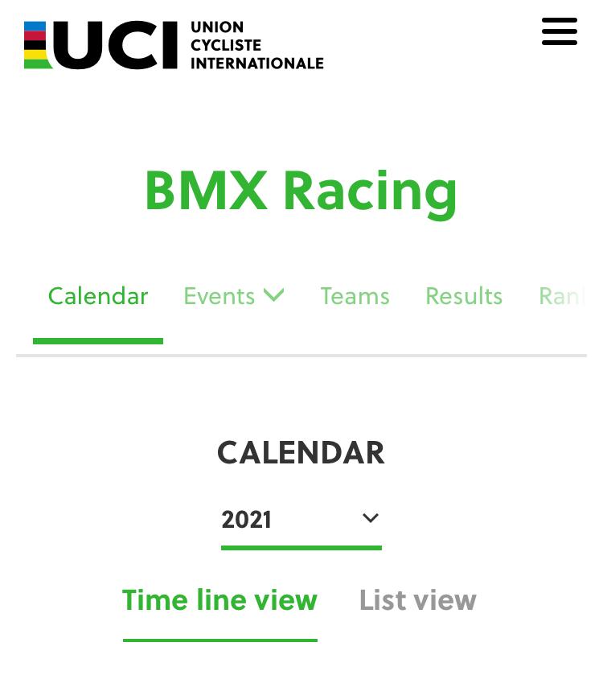Click the year dropdown arrow

point(371,518)
